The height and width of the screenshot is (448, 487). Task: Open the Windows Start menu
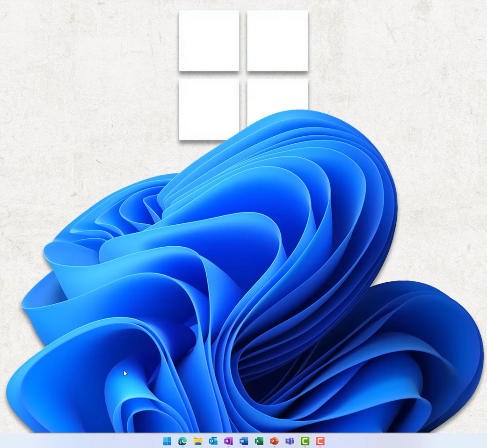point(167,441)
